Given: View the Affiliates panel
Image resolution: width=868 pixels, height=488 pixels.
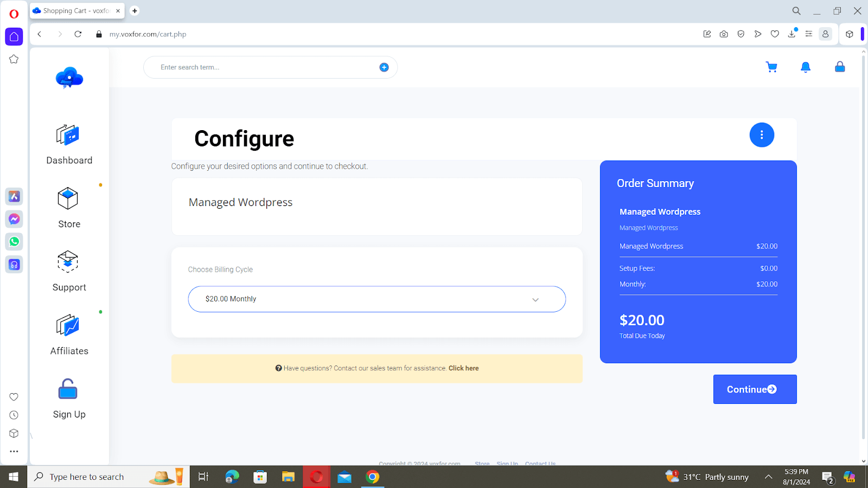Looking at the screenshot, I should 68,335.
